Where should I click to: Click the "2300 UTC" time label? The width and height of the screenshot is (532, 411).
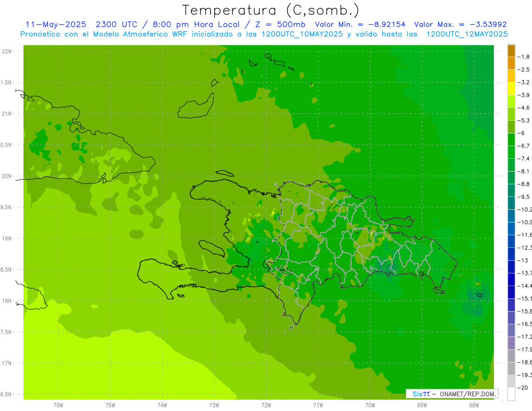pos(116,24)
